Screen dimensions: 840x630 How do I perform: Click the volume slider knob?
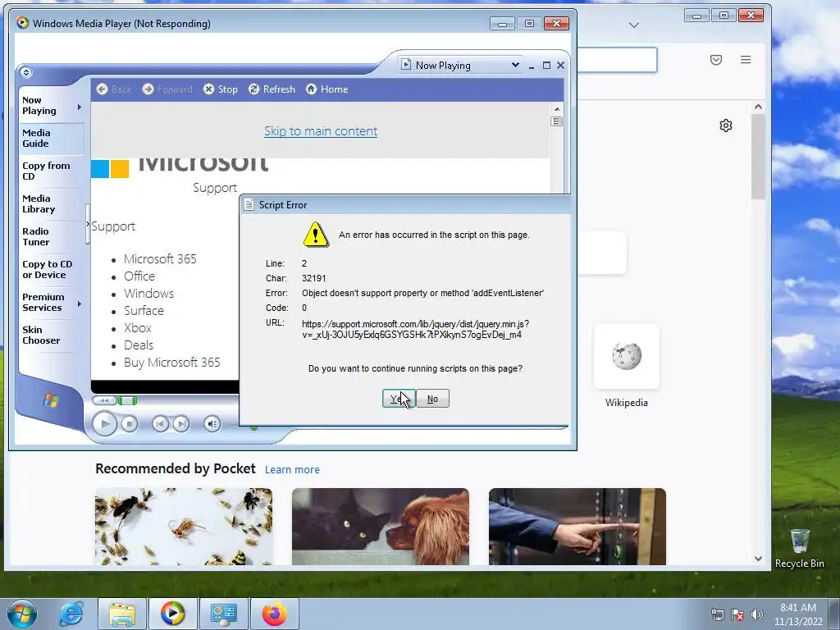tap(254, 427)
